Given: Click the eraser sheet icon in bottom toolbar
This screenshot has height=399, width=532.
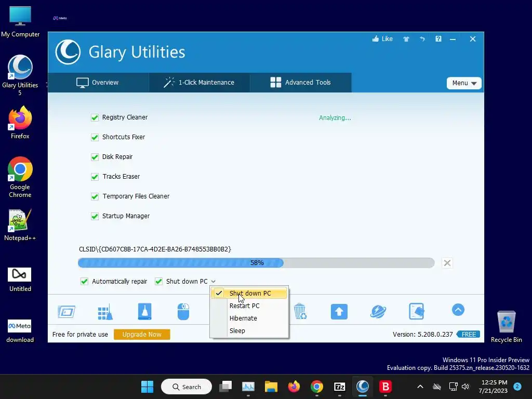Looking at the screenshot, I should click(417, 312).
